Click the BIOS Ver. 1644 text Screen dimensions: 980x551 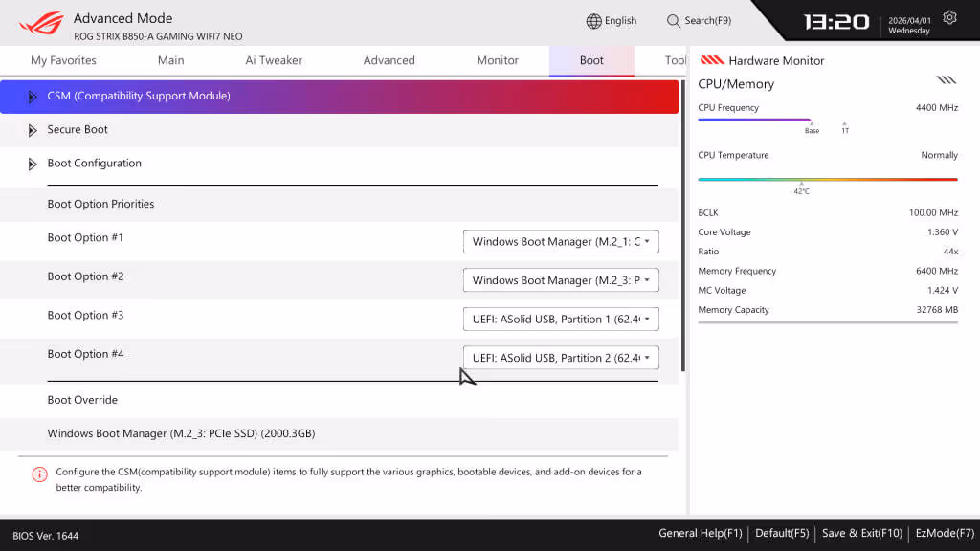click(46, 536)
